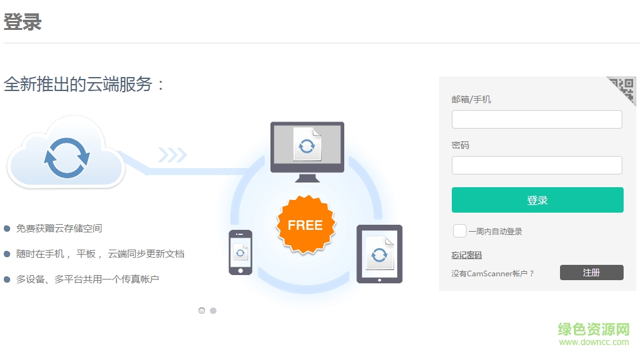Click the smartphone sync icon

(241, 252)
